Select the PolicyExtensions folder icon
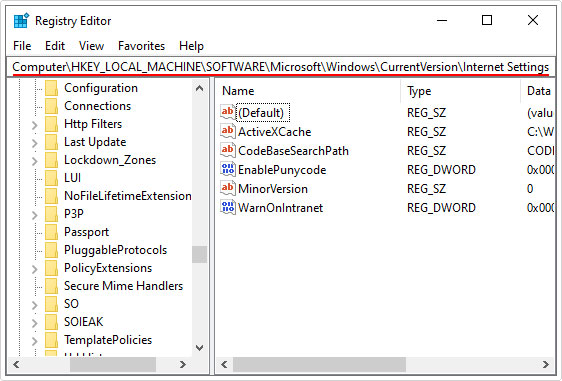This screenshot has height=381, width=562. (x=51, y=268)
